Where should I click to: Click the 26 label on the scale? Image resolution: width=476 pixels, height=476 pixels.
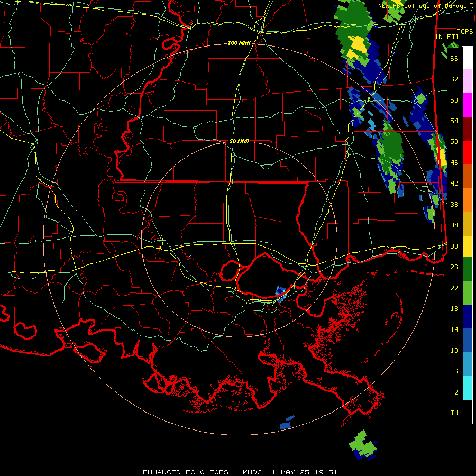pos(454,267)
